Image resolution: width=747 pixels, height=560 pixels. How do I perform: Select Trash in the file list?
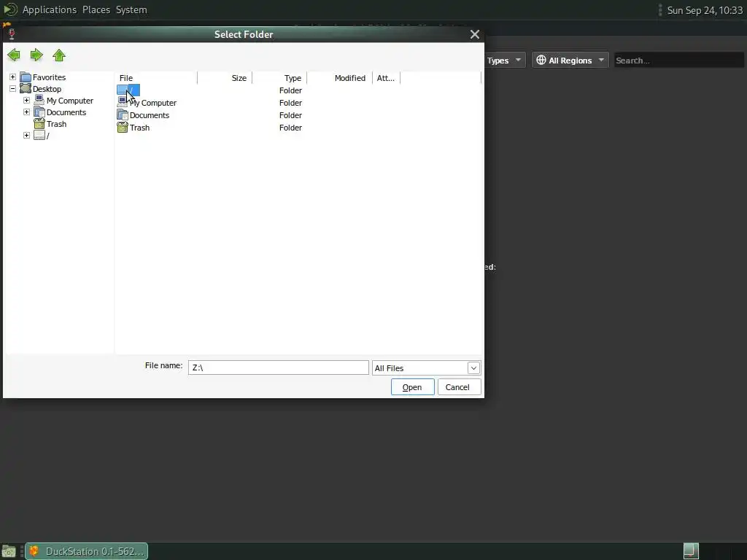click(x=139, y=128)
